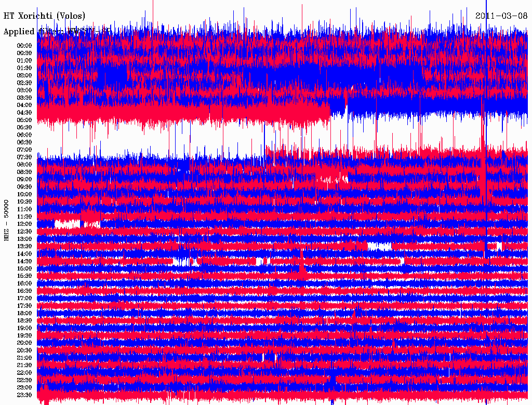Screen dimensions: 532x405
Task: Click the 15:30 time label
Action: point(24,276)
